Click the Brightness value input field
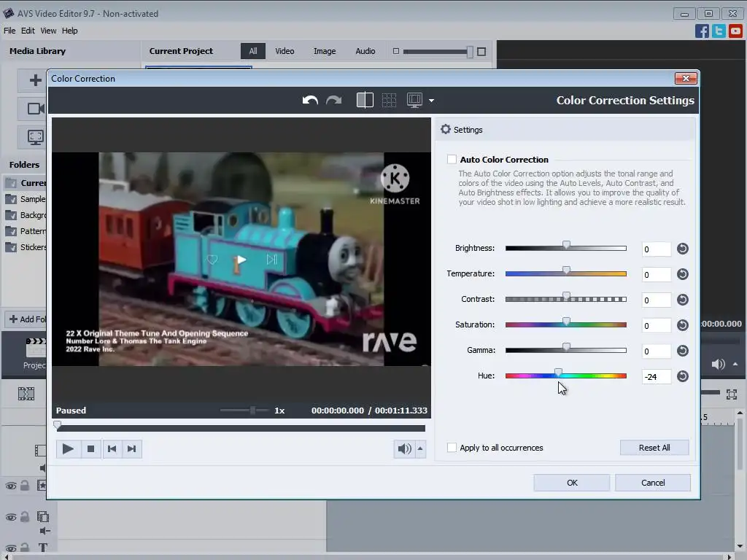747x560 pixels. [657, 249]
